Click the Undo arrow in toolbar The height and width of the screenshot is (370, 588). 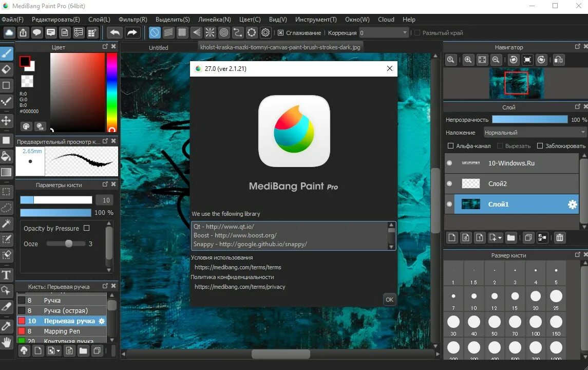coord(115,33)
